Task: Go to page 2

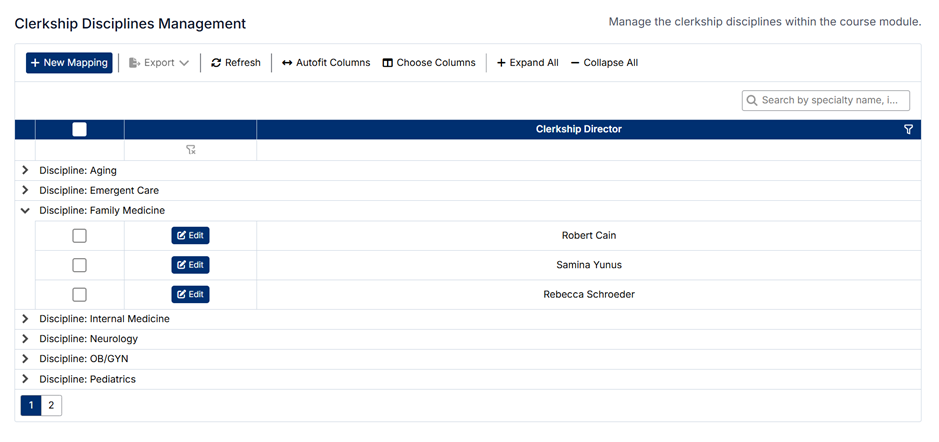Action: [x=52, y=405]
